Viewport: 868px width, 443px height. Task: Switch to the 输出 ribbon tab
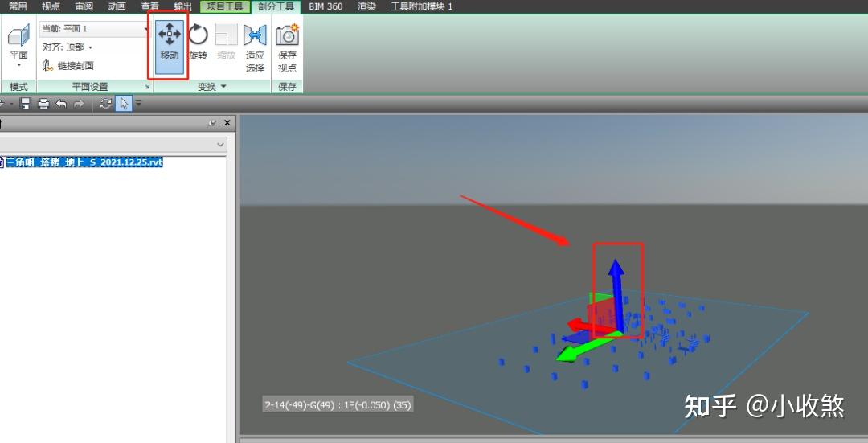click(182, 6)
